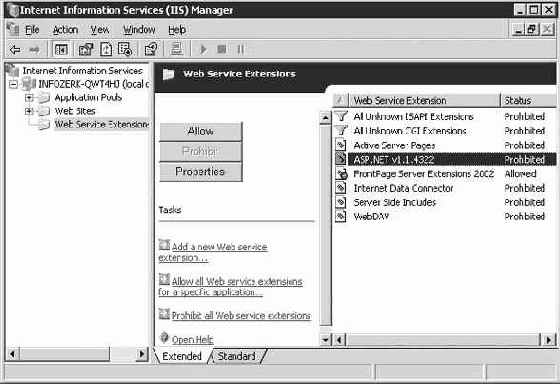Expand the Application Pools tree node

pos(29,98)
